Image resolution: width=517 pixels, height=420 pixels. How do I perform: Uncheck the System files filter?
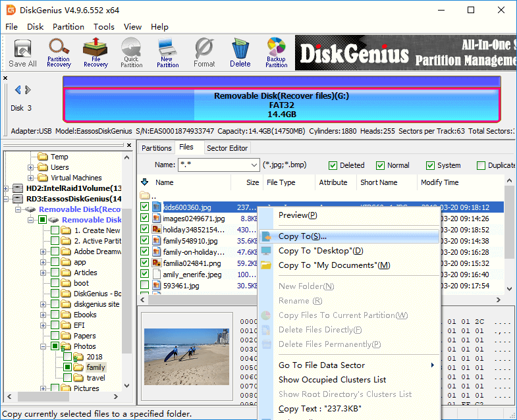431,165
